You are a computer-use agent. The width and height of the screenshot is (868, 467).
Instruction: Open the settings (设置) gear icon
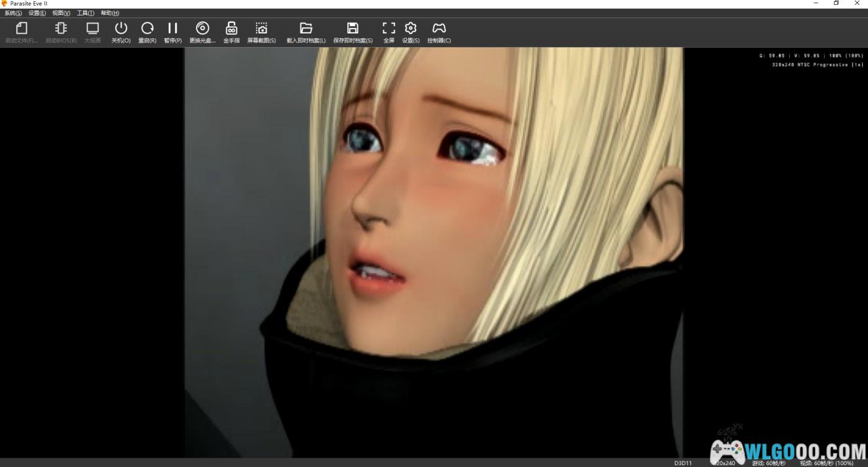(x=410, y=32)
